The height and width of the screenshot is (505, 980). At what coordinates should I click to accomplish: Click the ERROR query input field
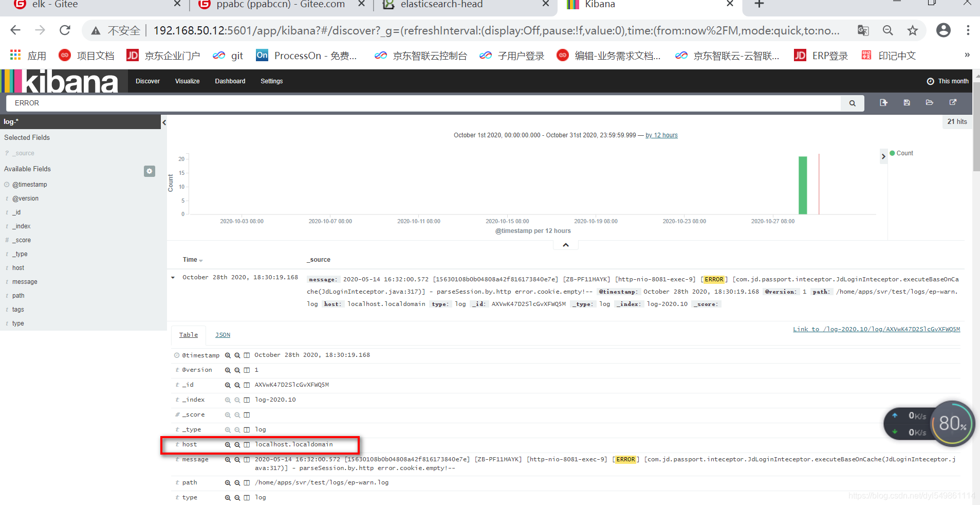coord(423,103)
